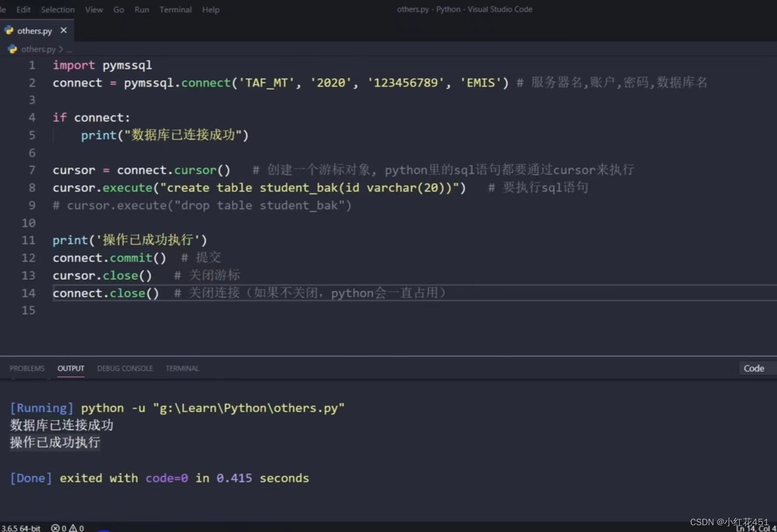This screenshot has height=532, width=777.
Task: Open the Selection menu
Action: tap(58, 9)
